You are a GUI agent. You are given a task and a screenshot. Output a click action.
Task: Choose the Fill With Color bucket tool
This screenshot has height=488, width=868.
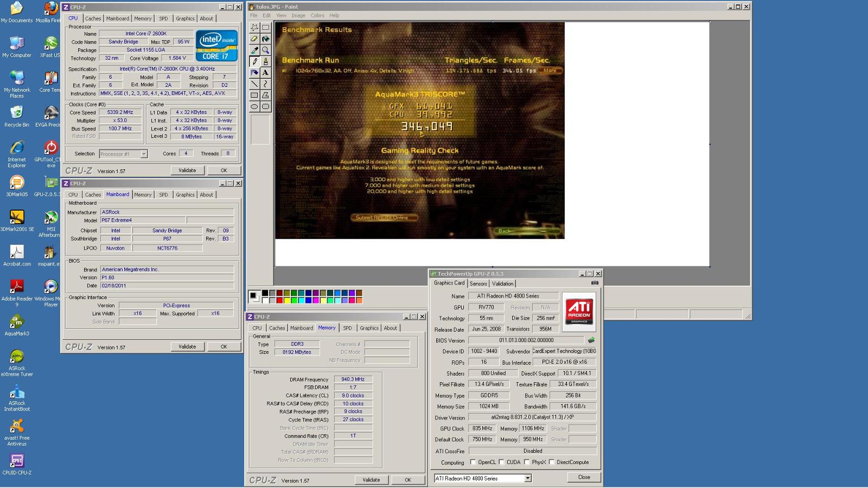click(265, 39)
